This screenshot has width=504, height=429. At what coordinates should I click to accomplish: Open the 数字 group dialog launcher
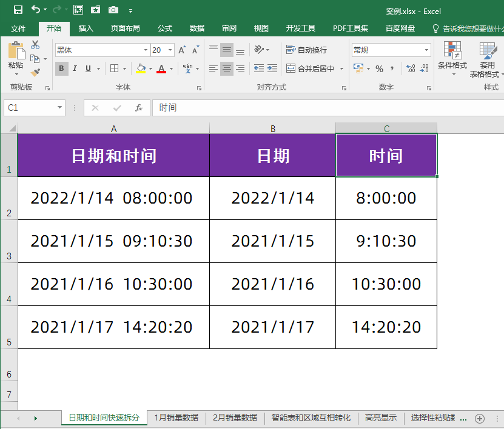(x=429, y=88)
